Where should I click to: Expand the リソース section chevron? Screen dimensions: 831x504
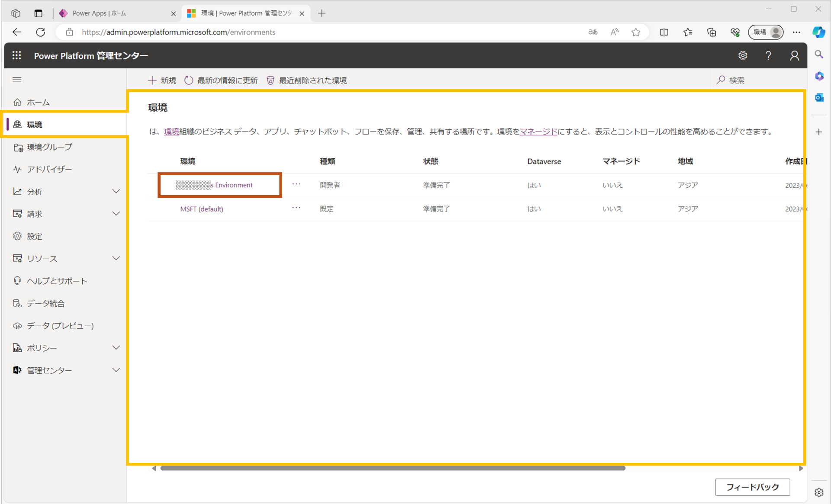pyautogui.click(x=116, y=258)
